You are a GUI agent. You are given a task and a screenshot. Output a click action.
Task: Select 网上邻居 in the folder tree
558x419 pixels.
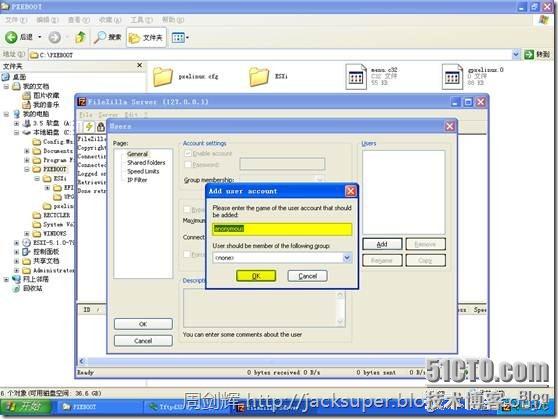click(36, 279)
